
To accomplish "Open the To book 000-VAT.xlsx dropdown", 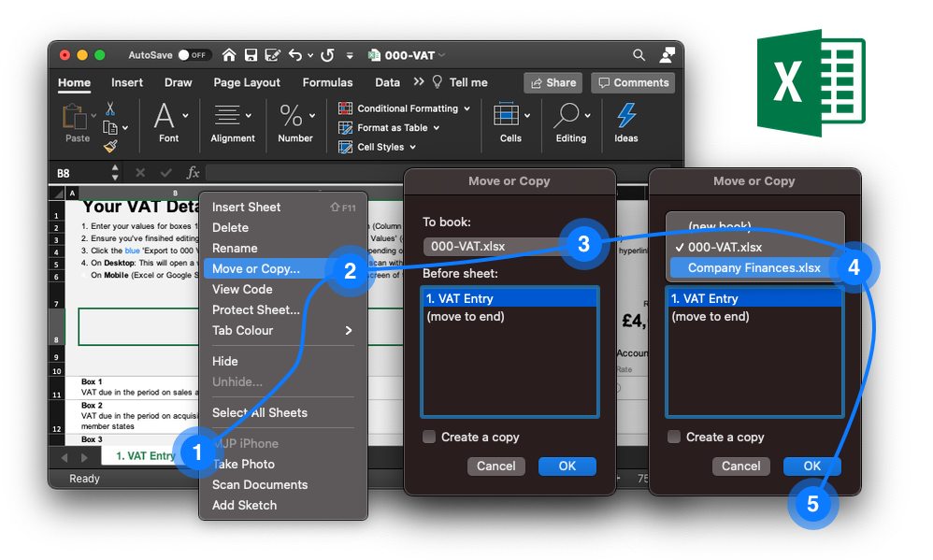I will (494, 247).
